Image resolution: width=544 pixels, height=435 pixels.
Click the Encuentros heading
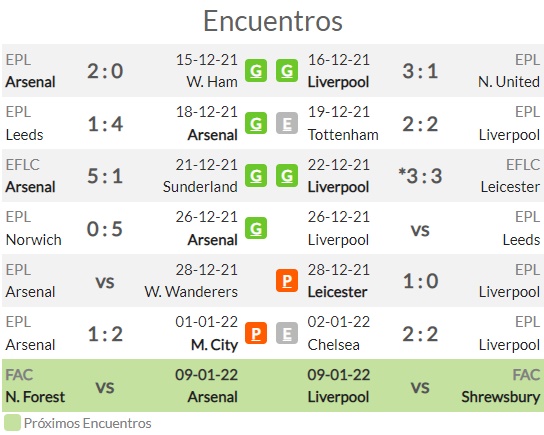273,21
